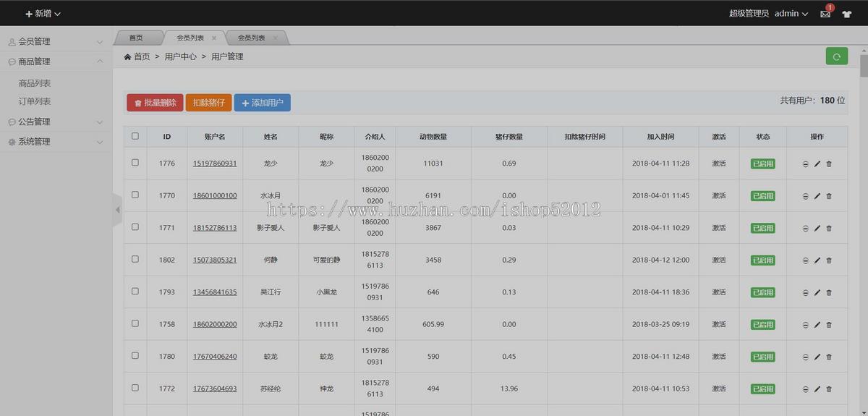Check the box for user ID 1770
The image size is (868, 416).
tap(135, 195)
